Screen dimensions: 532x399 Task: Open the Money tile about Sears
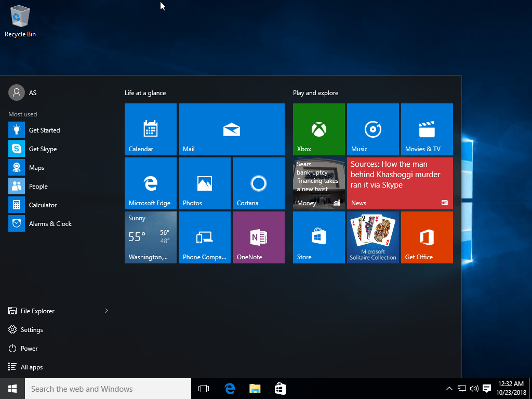tap(319, 183)
